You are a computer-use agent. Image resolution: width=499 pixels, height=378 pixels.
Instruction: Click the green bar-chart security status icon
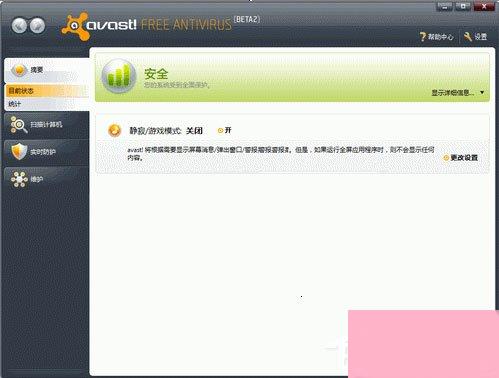tap(119, 76)
